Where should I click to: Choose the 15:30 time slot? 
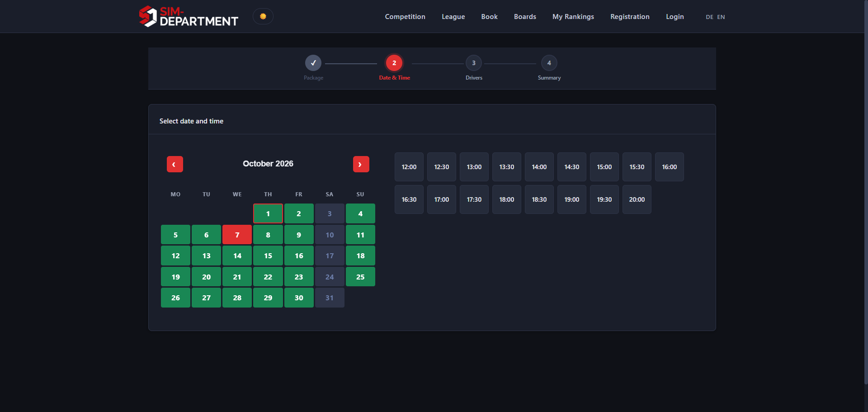coord(637,167)
